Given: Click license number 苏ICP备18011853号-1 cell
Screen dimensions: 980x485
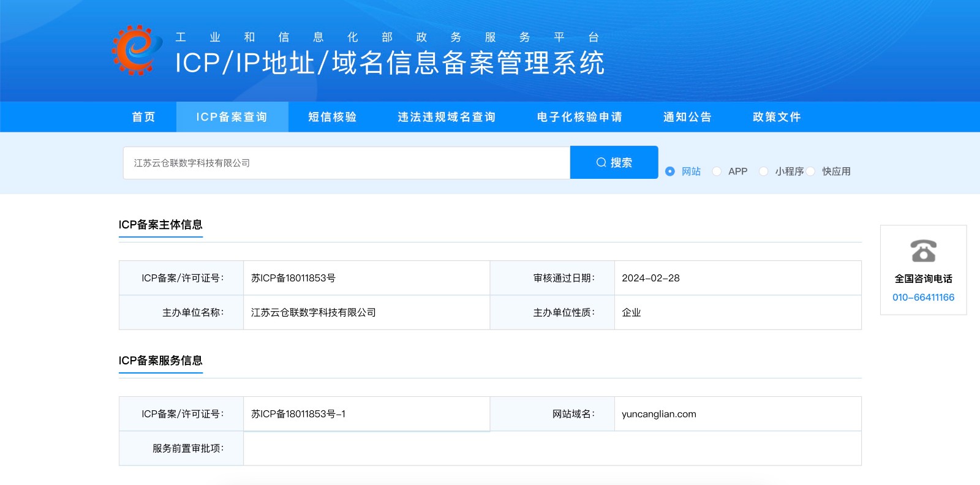Looking at the screenshot, I should click(298, 414).
